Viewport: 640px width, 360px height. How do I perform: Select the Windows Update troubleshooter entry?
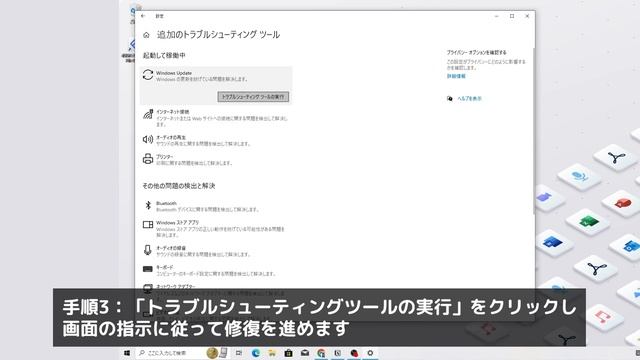click(x=216, y=86)
